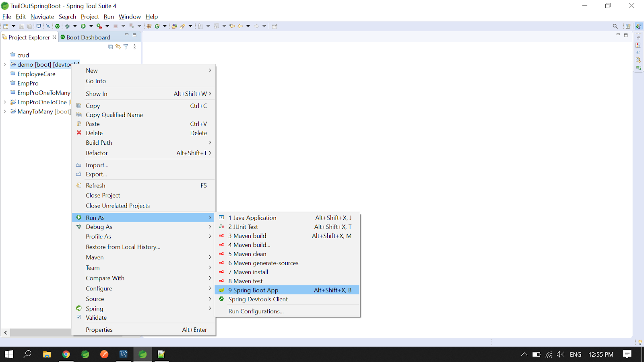Open the 'Debug As' submenu
This screenshot has width=644, height=362.
point(144,227)
